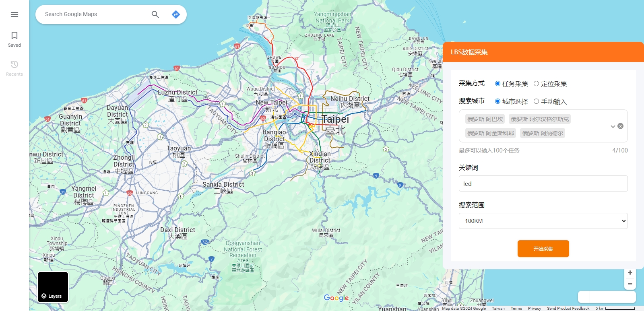Open Directions using the blue arrow icon

pos(176,14)
